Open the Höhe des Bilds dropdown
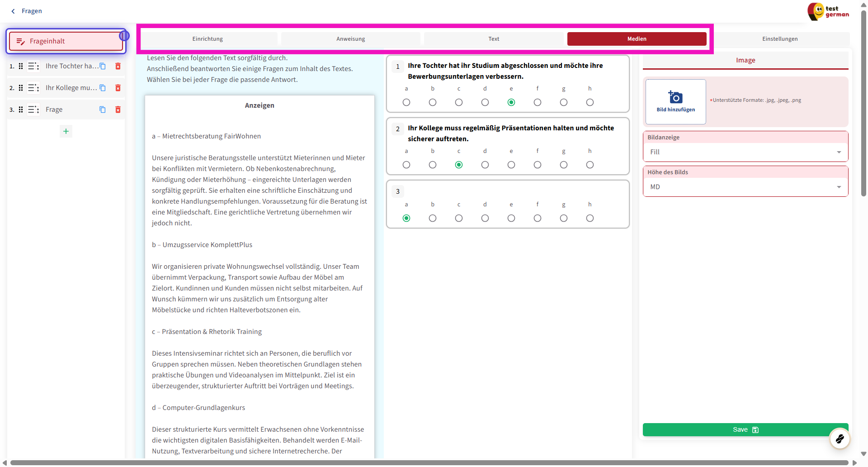 coord(745,187)
